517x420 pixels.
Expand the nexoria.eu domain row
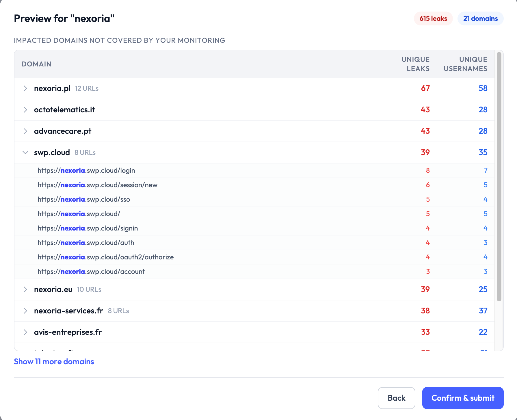tap(25, 289)
